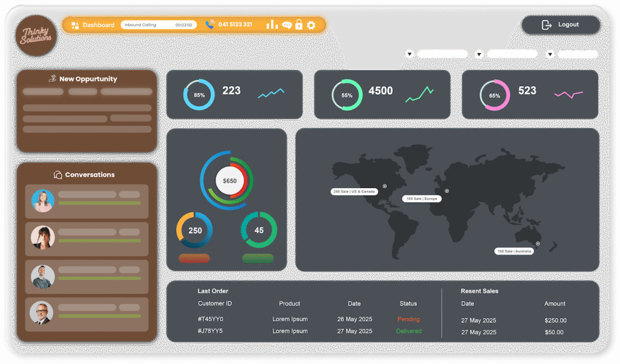Viewport: 620px width, 364px height.
Task: Expand the first filter dropdown arrow
Action: (409, 54)
